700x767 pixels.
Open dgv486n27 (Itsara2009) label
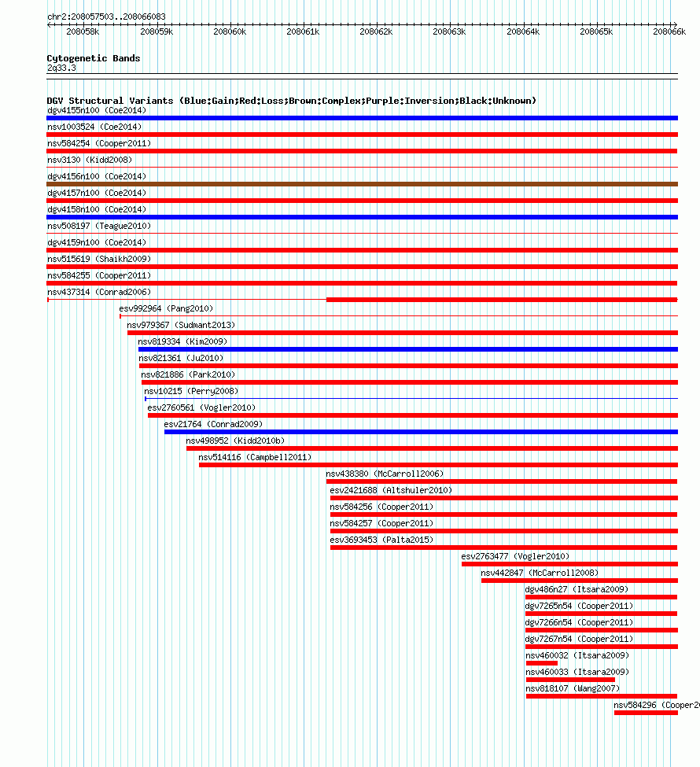[577, 590]
